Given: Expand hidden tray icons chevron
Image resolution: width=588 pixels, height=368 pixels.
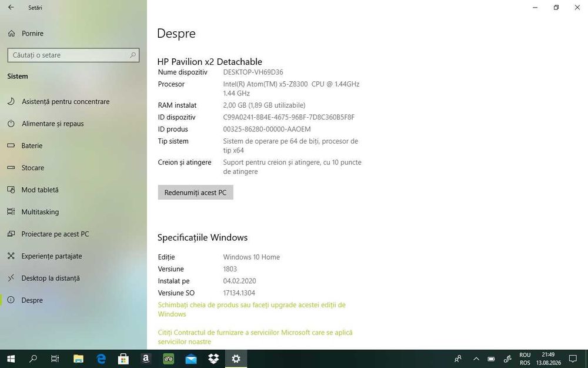Looking at the screenshot, I should coord(476,359).
